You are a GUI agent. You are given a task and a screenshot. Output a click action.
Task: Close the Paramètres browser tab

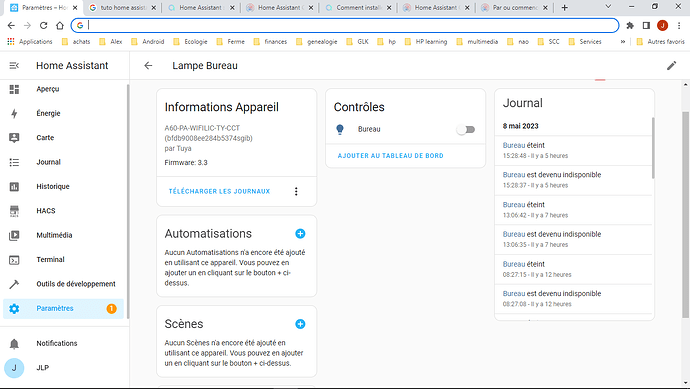pos(75,7)
